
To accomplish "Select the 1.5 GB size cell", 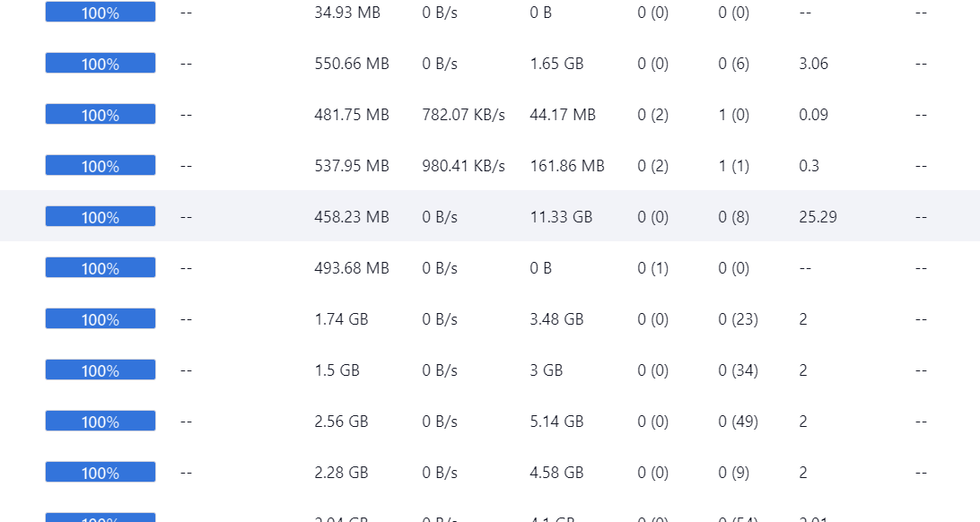I will pos(337,370).
